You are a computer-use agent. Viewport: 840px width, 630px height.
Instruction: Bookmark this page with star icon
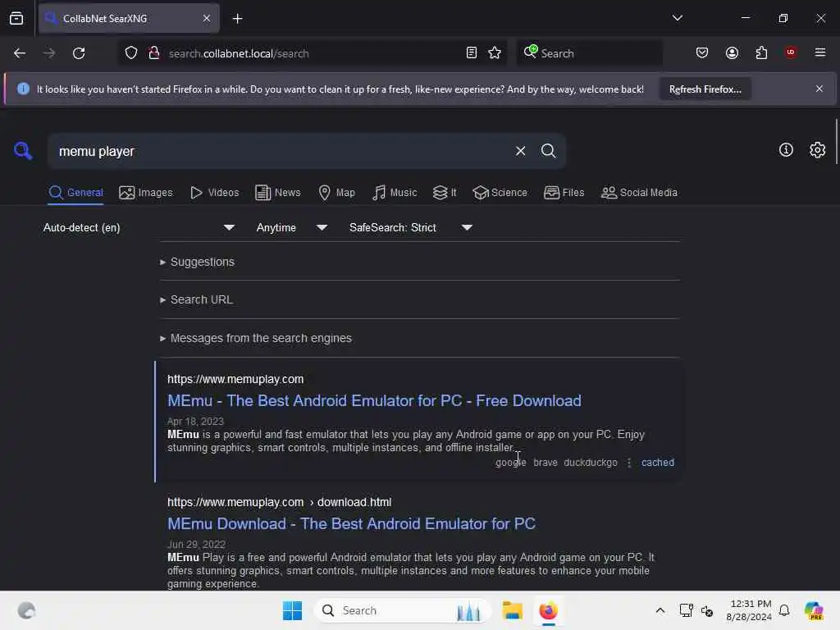tap(495, 53)
